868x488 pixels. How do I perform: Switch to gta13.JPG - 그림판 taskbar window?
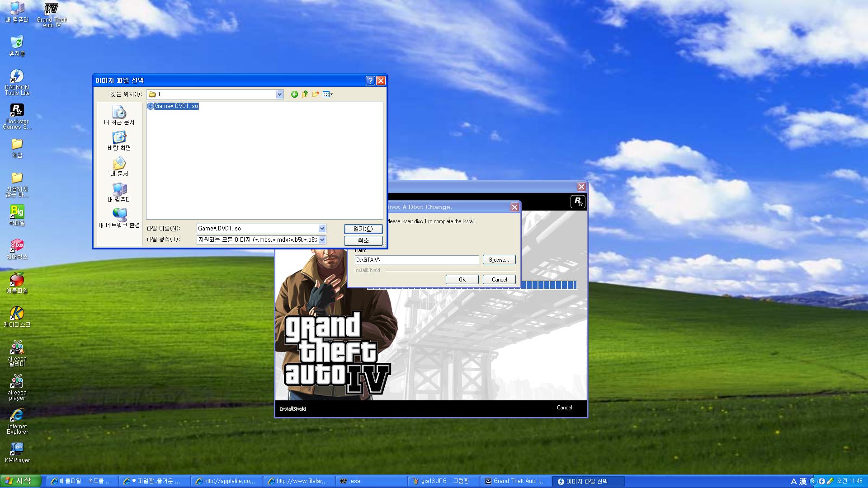click(443, 481)
